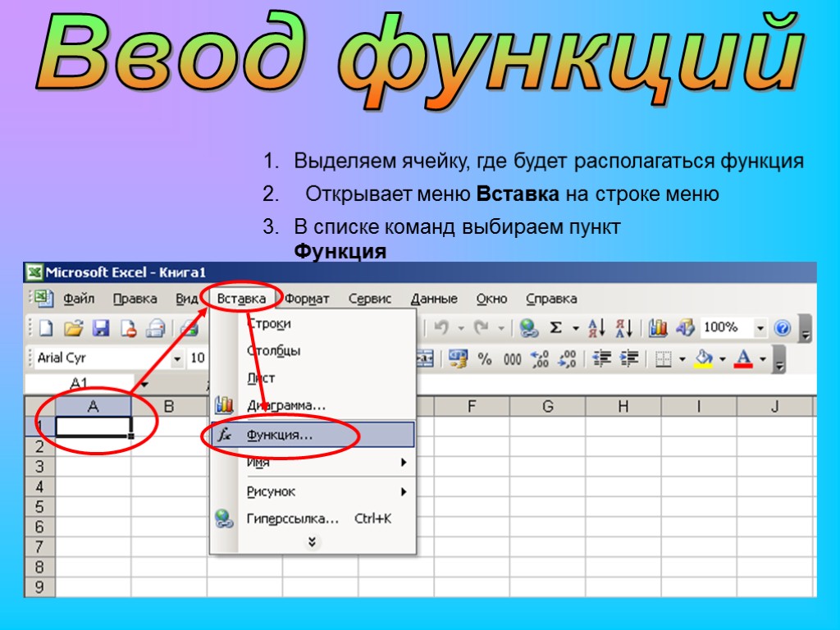Click the Drawing shapes toolbar icon
Viewport: 840px width, 630px height.
(x=685, y=327)
